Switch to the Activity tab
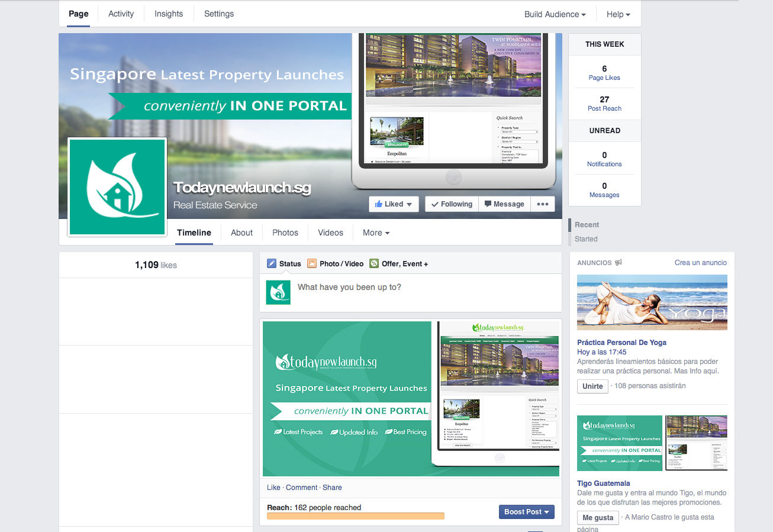Image resolution: width=773 pixels, height=532 pixels. pos(121,14)
